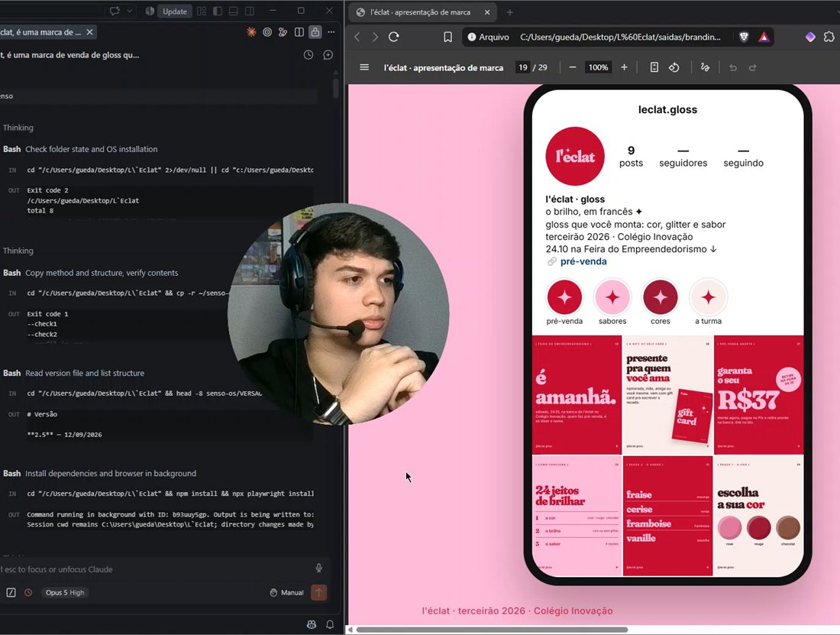This screenshot has height=635, width=840.
Task: Open the editor's more actions ellipsis
Action: pos(331,32)
